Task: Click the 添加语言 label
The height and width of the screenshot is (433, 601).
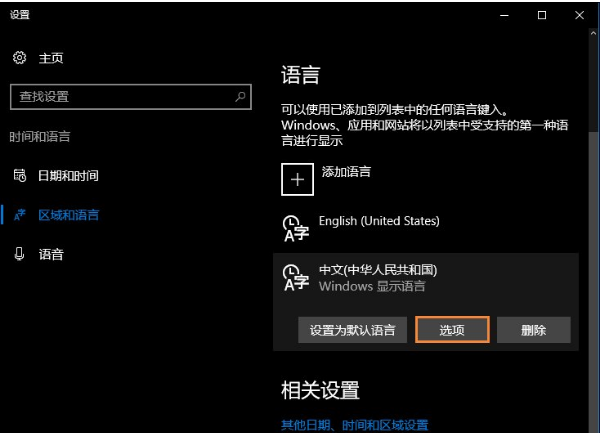Action: click(346, 172)
